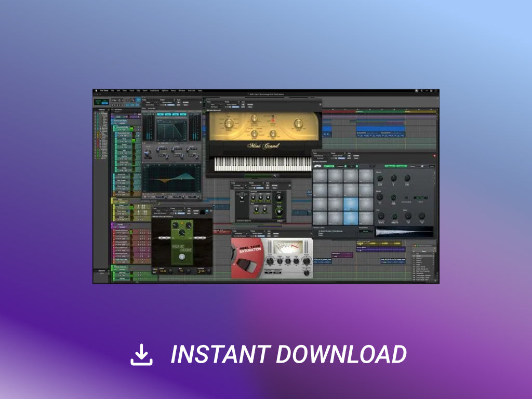Open the Window menu
532x399 pixels.
point(181,90)
